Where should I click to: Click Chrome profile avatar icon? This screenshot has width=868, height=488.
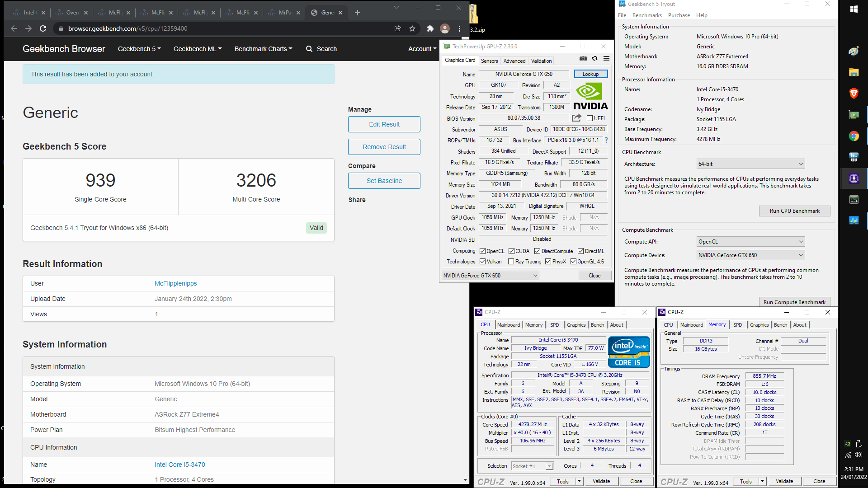tap(445, 28)
